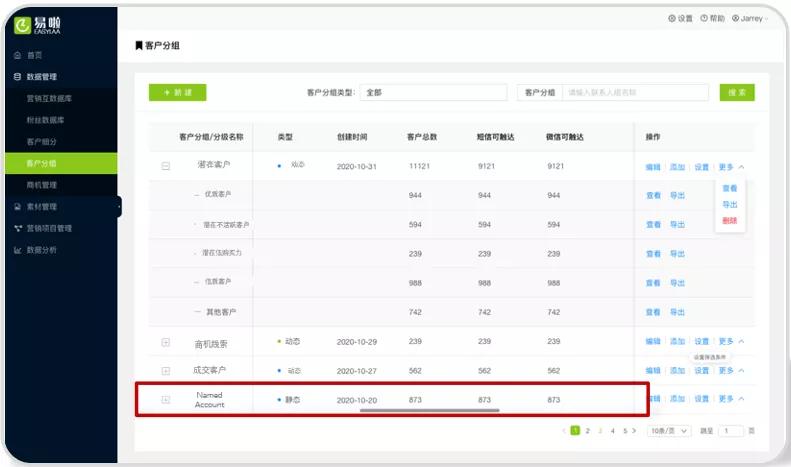The height and width of the screenshot is (467, 791).
Task: Click 设置 for the 潜在客户 row
Action: 702,167
